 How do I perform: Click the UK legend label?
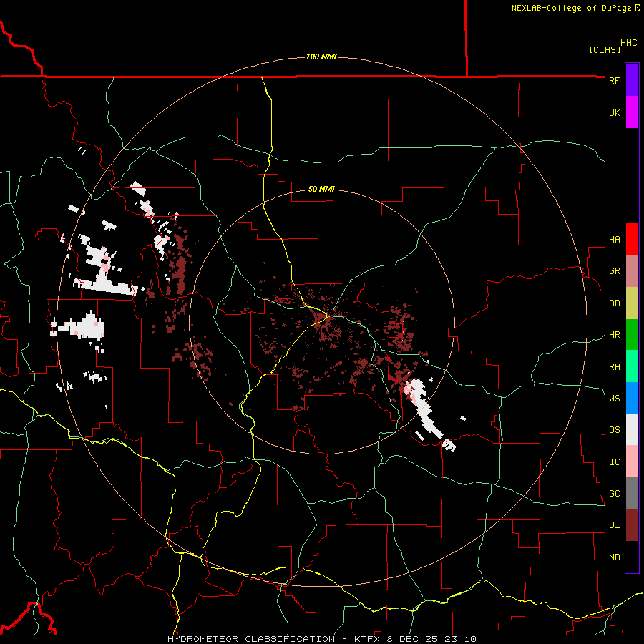(x=614, y=112)
